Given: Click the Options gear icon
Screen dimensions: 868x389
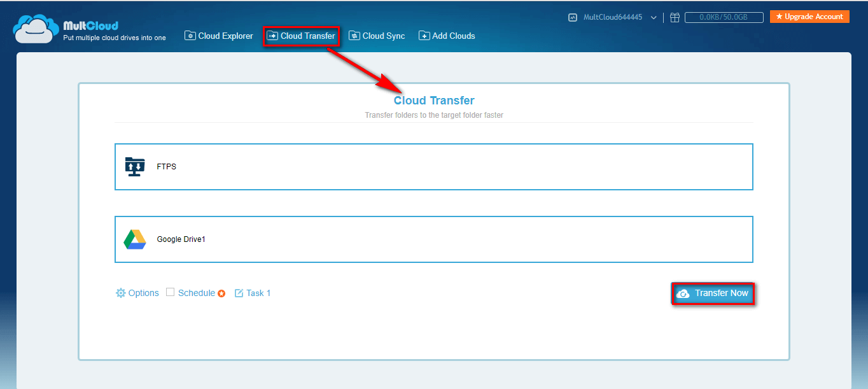Looking at the screenshot, I should pyautogui.click(x=120, y=293).
